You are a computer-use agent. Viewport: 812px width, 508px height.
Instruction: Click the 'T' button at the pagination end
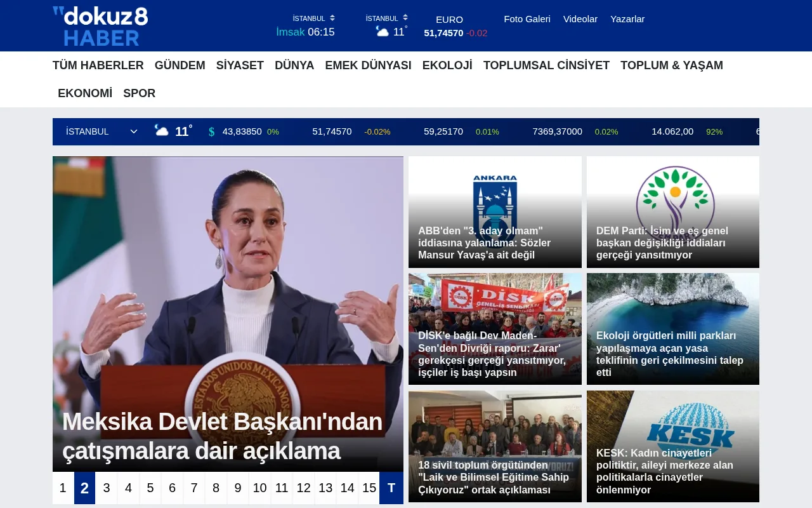pyautogui.click(x=391, y=488)
